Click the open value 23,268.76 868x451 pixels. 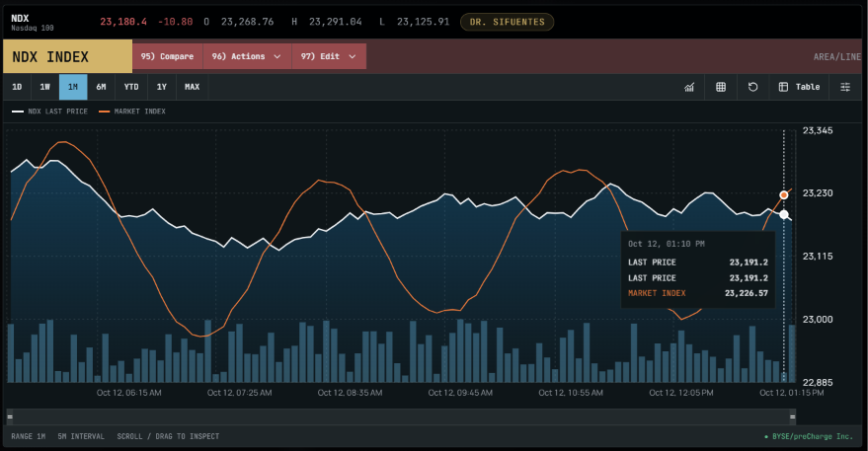(x=248, y=22)
